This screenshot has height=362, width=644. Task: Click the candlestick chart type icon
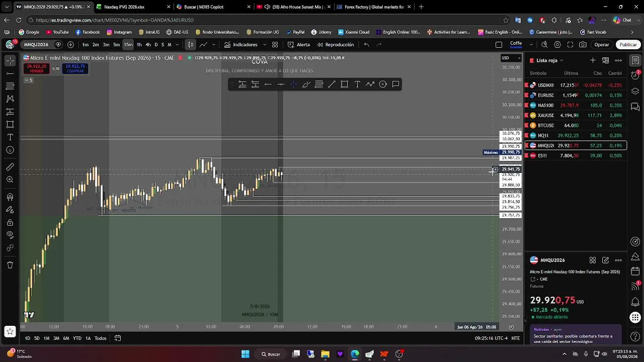coord(191,45)
